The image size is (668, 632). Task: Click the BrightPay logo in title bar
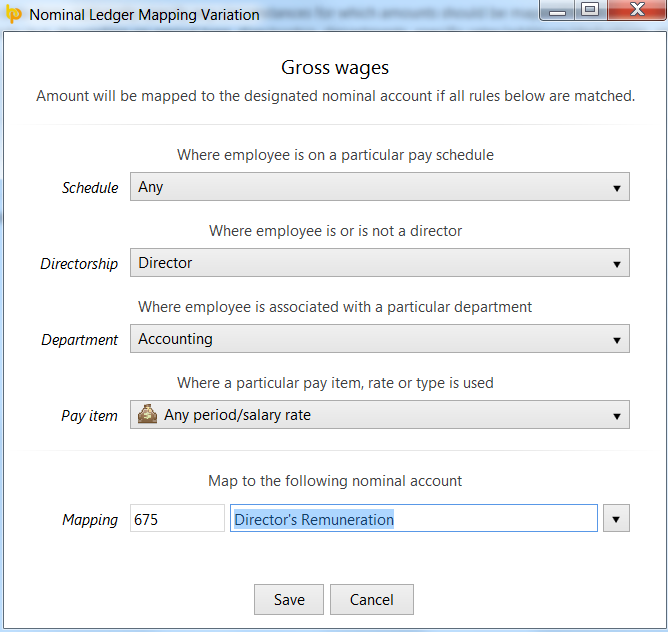point(13,14)
